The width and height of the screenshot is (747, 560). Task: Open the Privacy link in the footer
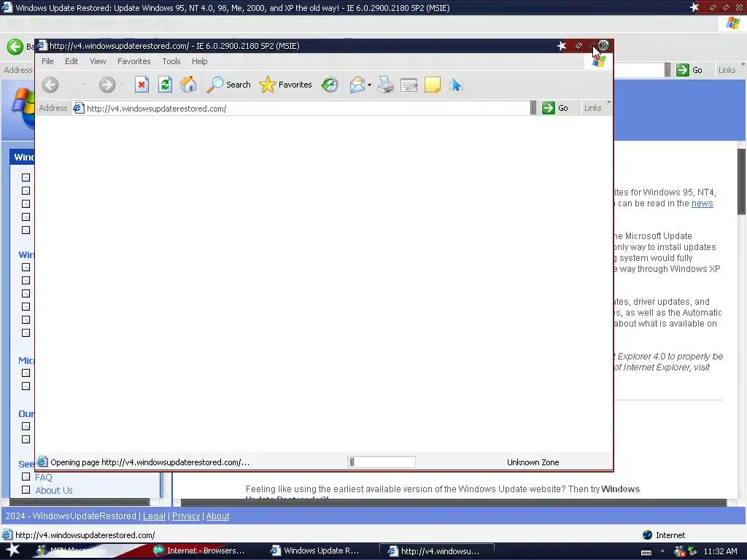[x=186, y=516]
